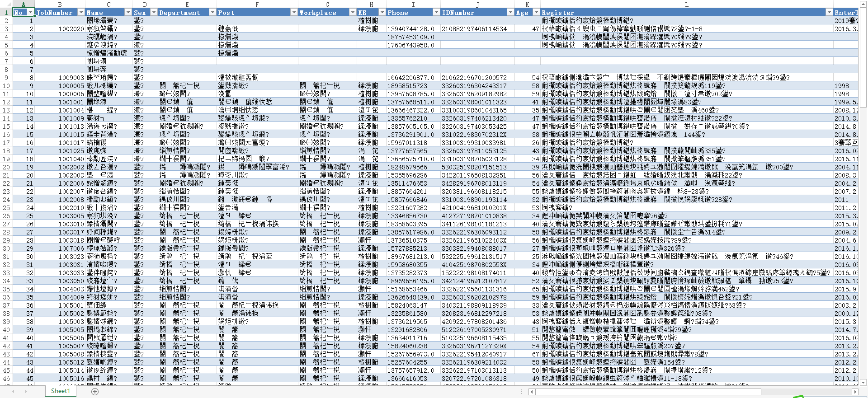This screenshot has width=868, height=398.
Task: Open the Department filter dropdown
Action: [212, 13]
